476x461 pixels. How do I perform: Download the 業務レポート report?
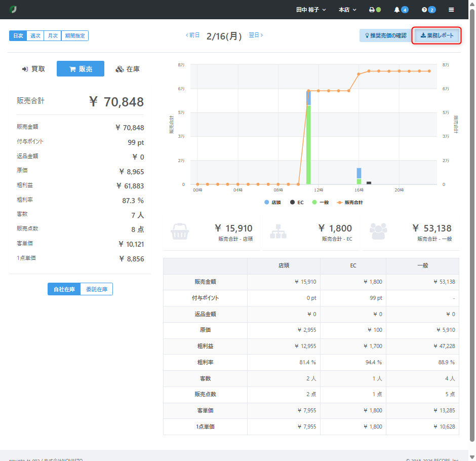click(x=437, y=35)
